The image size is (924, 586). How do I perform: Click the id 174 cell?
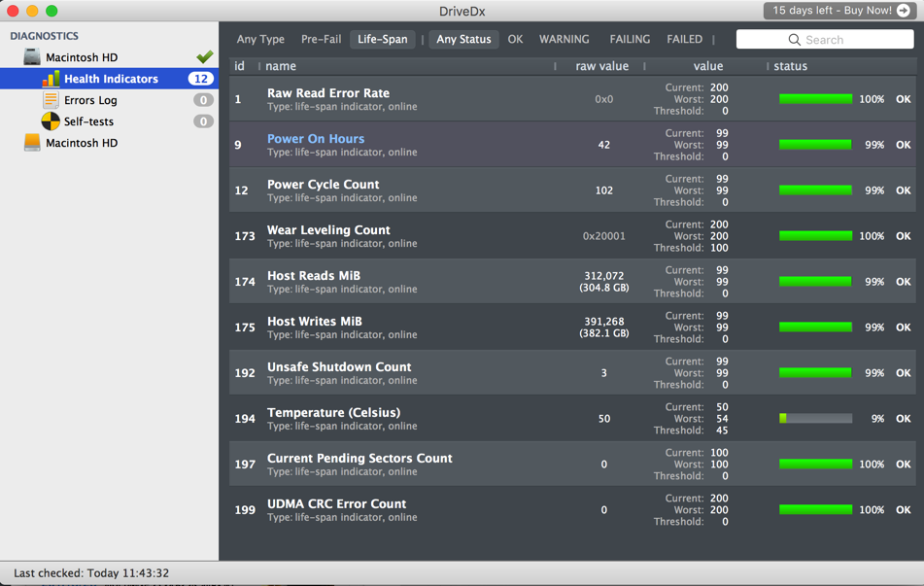coord(245,282)
